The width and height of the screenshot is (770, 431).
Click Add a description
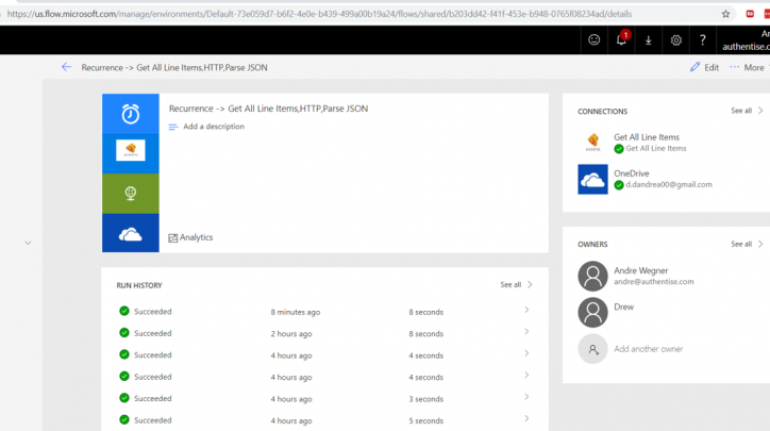(x=214, y=127)
